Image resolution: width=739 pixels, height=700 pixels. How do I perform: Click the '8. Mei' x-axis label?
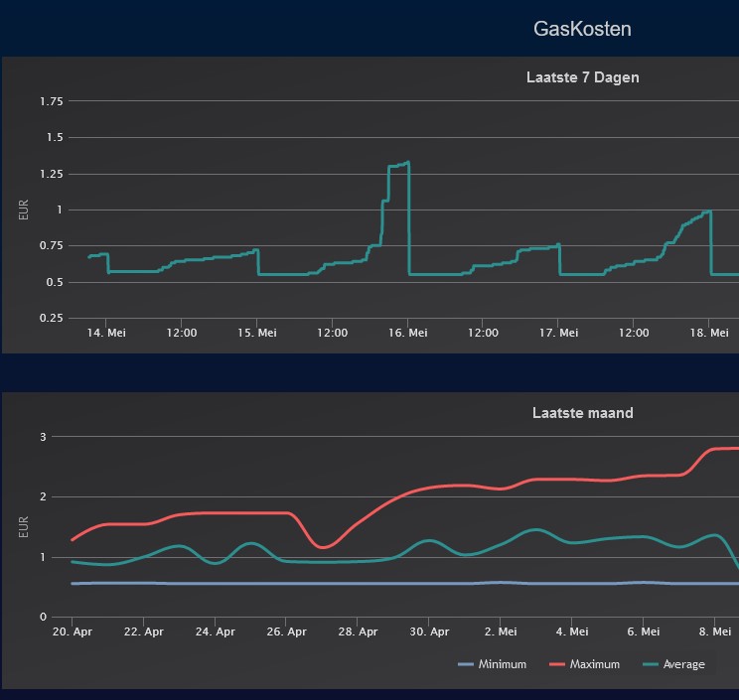715,631
